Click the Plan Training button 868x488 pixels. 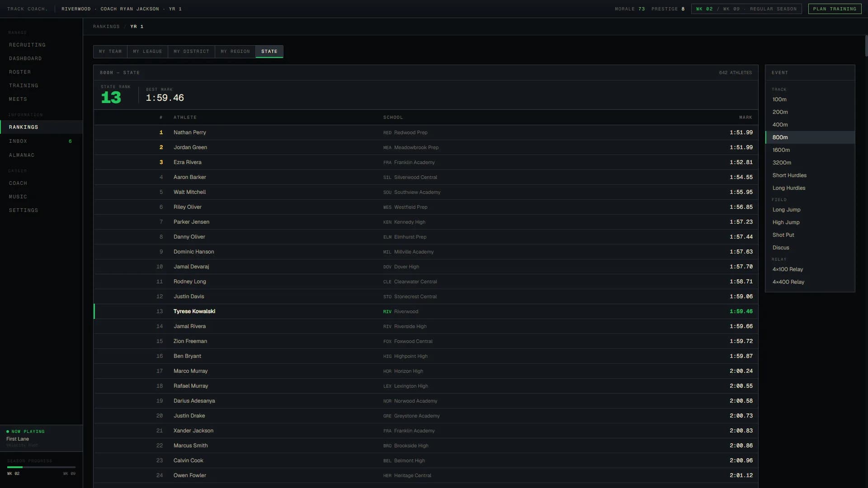point(835,9)
